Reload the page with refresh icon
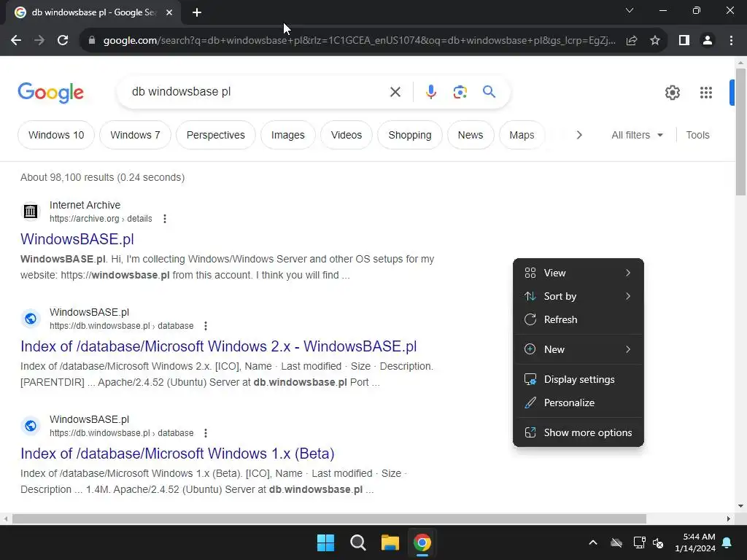747x560 pixels. coord(63,41)
